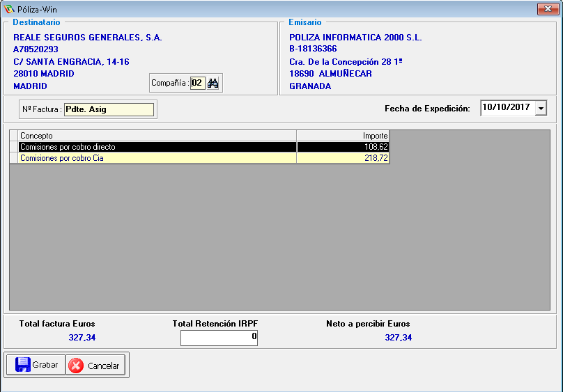Click the binoculars search icon beside Compañía
This screenshot has height=392, width=563.
pos(213,84)
